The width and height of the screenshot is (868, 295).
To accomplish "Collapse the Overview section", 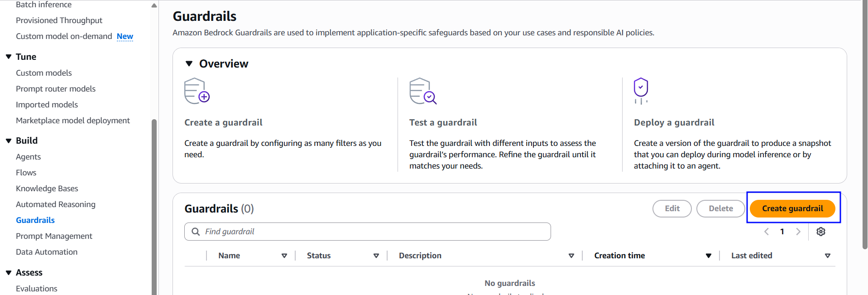I will [189, 64].
